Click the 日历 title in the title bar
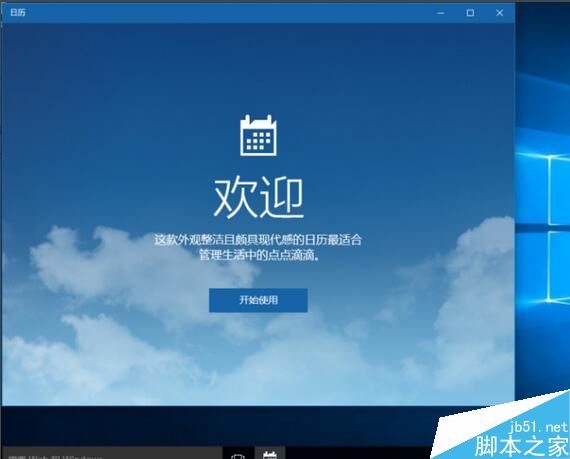This screenshot has height=459, width=570. pos(18,13)
